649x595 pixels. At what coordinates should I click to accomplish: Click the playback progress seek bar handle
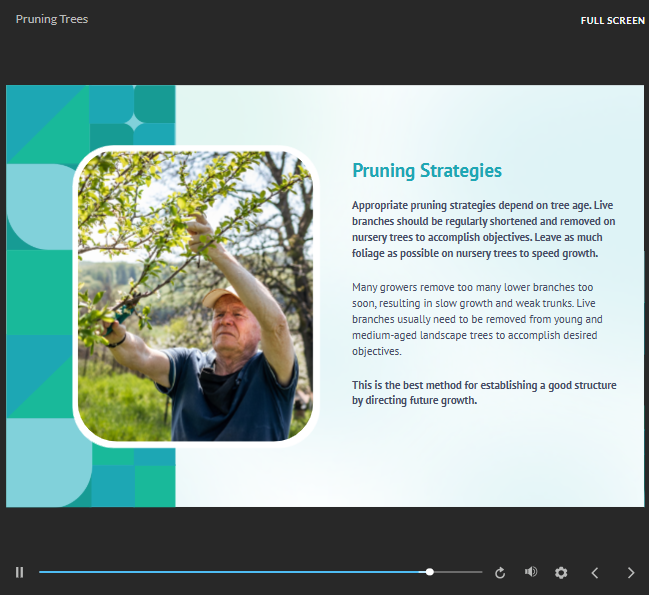click(x=430, y=572)
